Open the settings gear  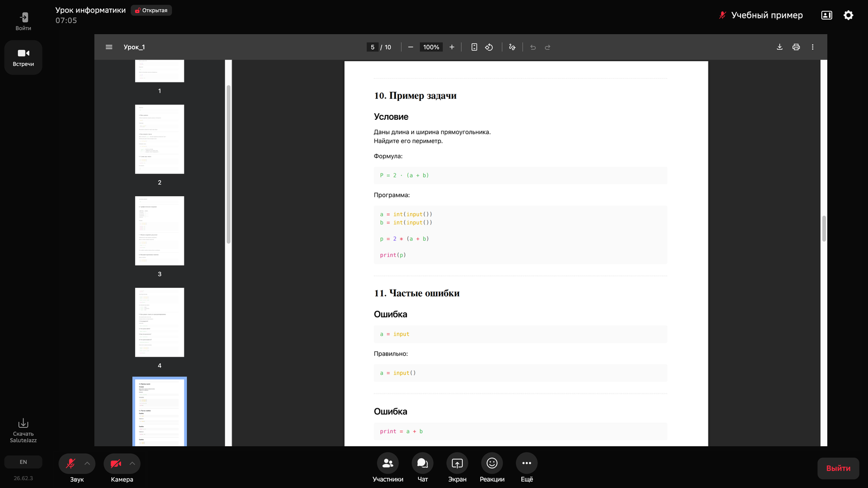(x=848, y=15)
